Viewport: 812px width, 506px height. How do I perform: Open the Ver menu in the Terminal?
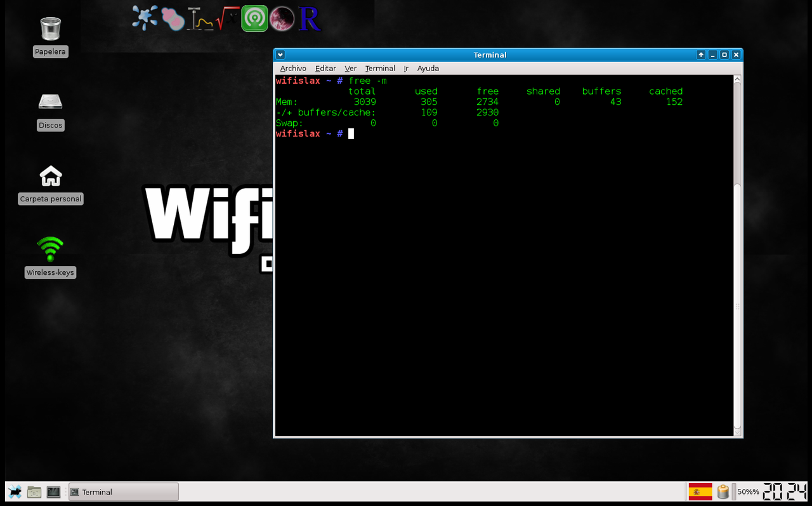(351, 68)
